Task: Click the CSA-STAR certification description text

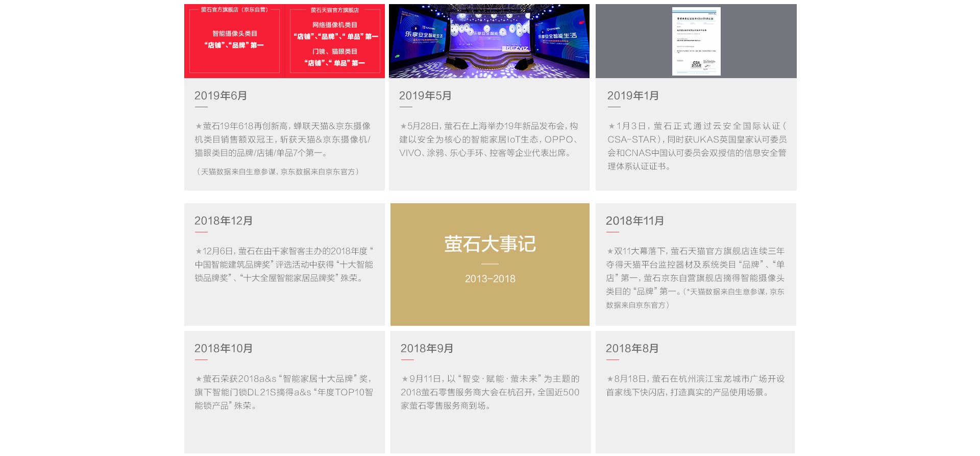Action: pos(697,146)
